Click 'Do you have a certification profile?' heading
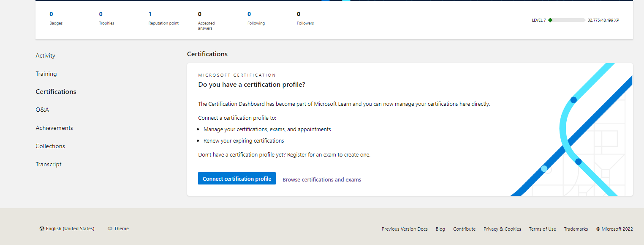The width and height of the screenshot is (644, 245). pos(252,85)
